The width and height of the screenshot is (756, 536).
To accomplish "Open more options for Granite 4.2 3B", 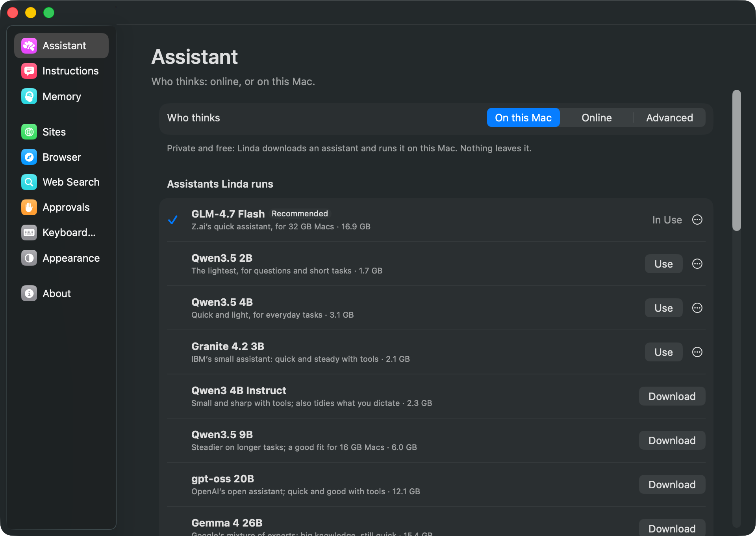I will [x=697, y=352].
